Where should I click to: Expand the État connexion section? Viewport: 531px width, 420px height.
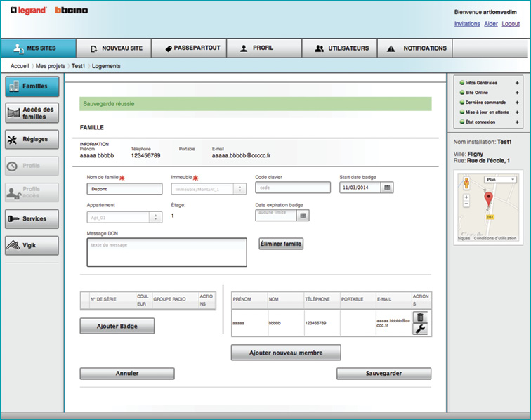click(517, 122)
